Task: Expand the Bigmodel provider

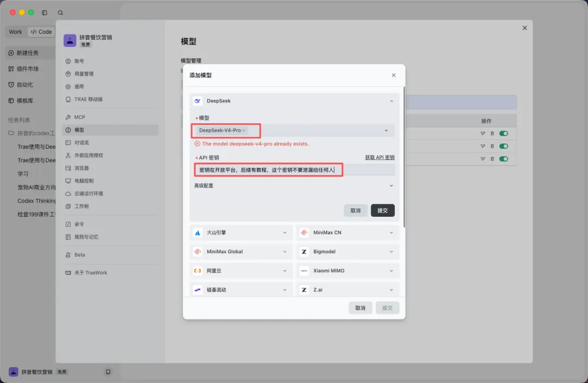Action: coord(347,252)
